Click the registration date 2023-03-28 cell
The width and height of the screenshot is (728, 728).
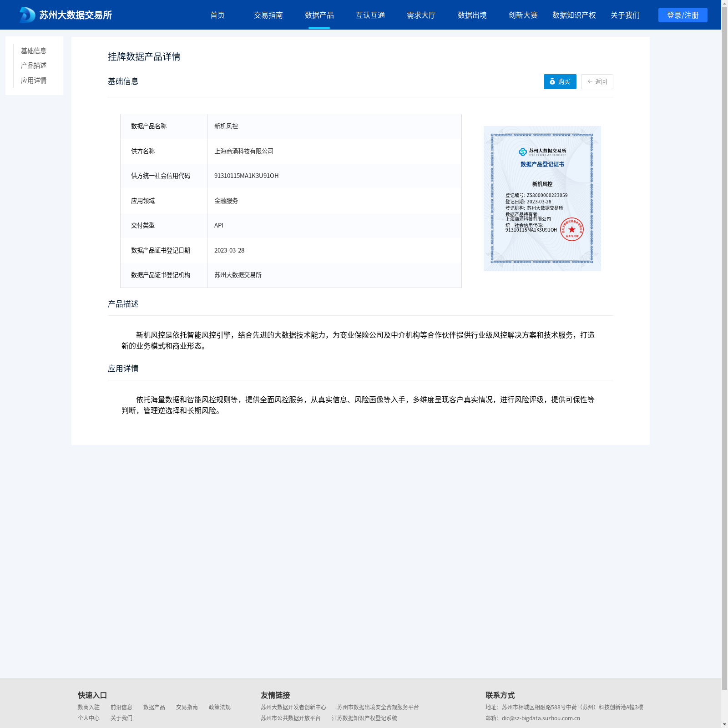tap(334, 250)
